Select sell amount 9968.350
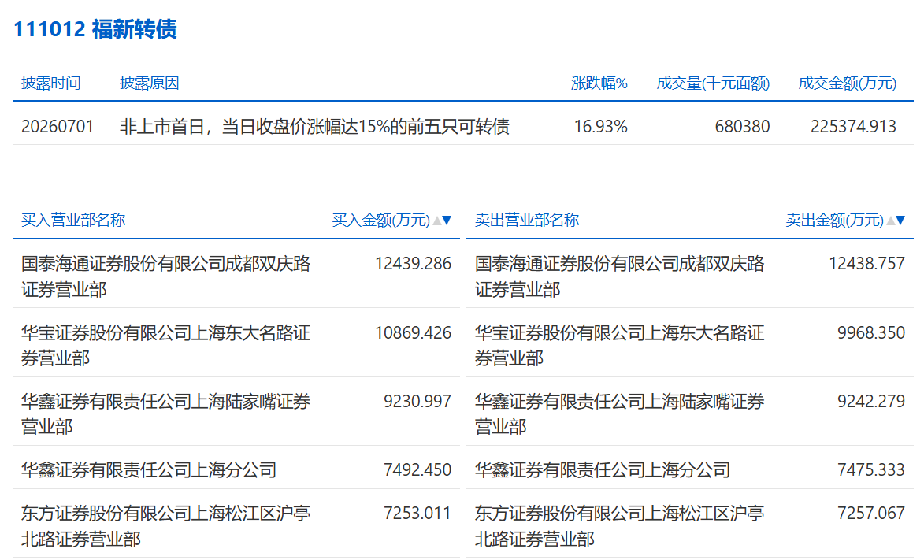Image resolution: width=924 pixels, height=560 pixels. 871,333
